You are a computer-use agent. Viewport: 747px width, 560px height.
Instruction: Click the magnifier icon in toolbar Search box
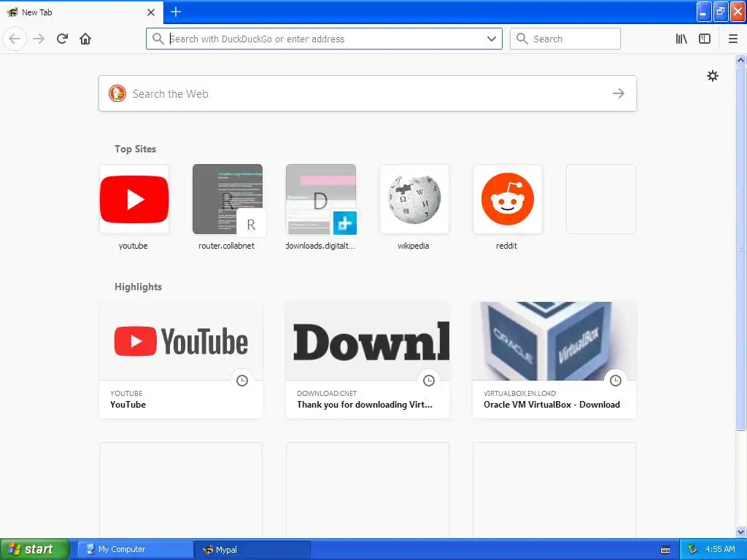(x=522, y=39)
